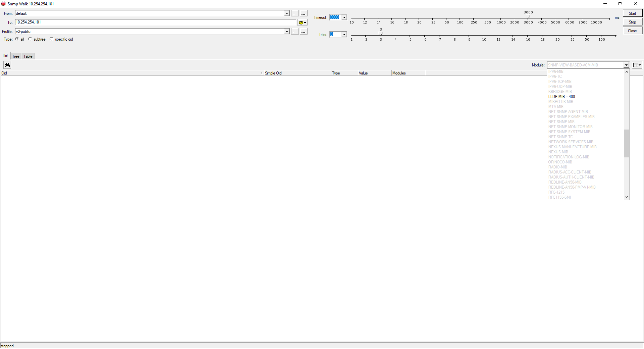Select IPV6-TC in the module list
The width and height of the screenshot is (644, 349).
click(x=555, y=77)
